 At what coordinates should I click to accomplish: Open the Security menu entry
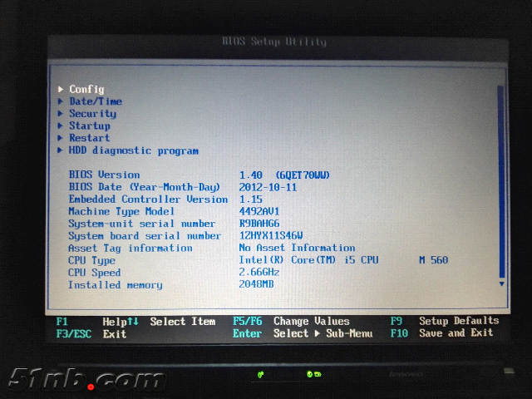tap(92, 114)
